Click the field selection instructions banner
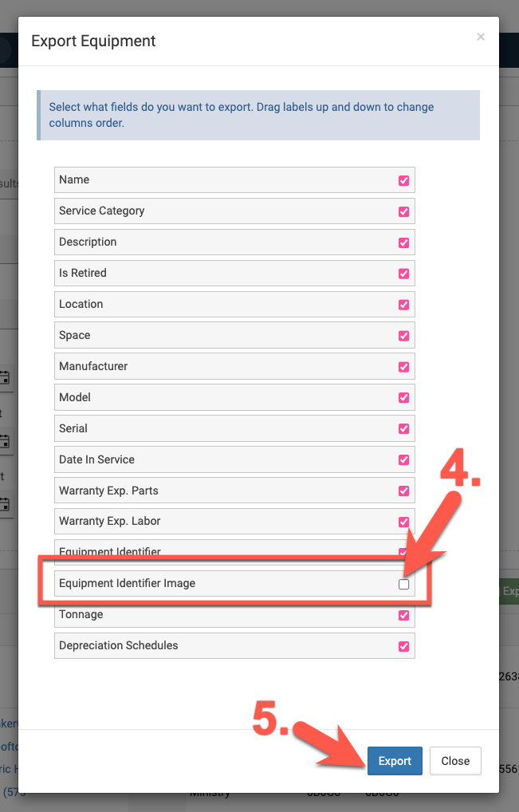519x812 pixels. 258,115
